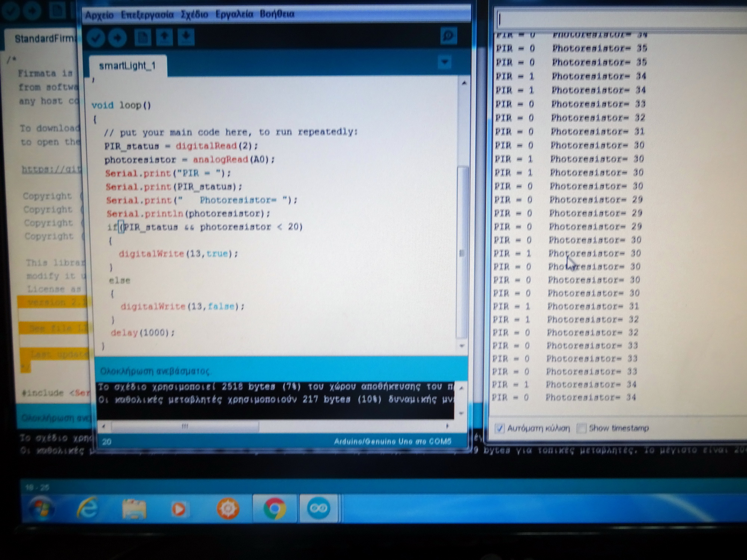Screen dimensions: 747x560
Task: Open the Αρχείο menu
Action: (x=99, y=15)
